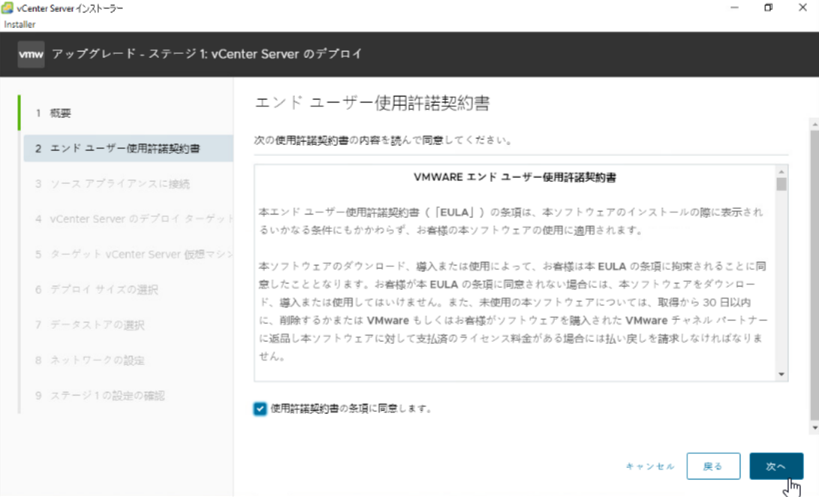Image resolution: width=819 pixels, height=497 pixels.
Task: Select step 3 ソース アプライアンスに接続
Action: pos(128,184)
